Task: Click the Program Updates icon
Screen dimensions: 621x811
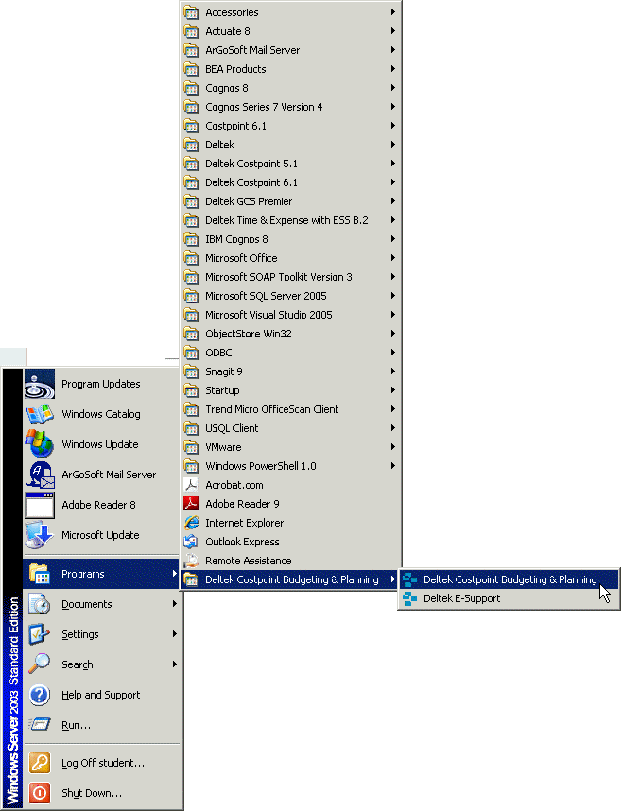Action: (39, 384)
